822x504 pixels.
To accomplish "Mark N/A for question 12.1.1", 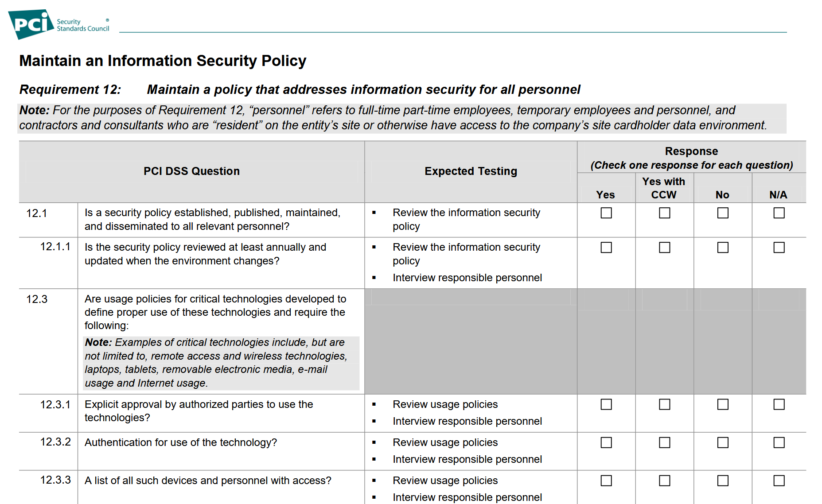I will click(x=779, y=248).
